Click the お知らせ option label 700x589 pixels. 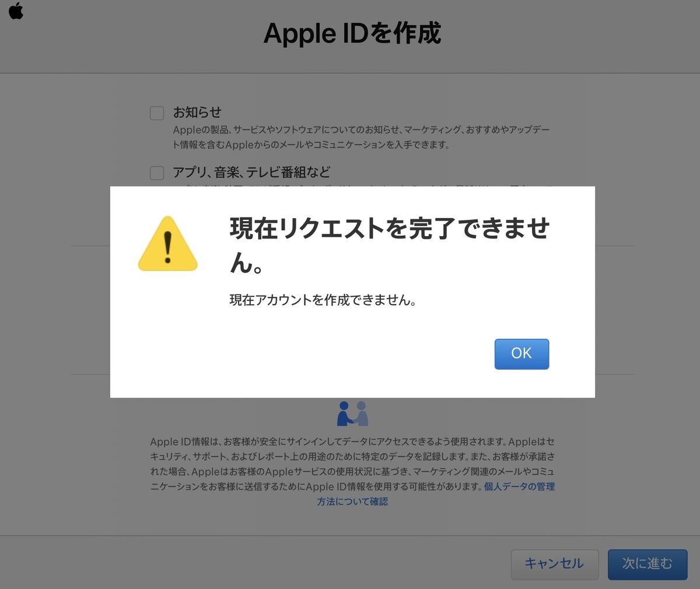(x=197, y=112)
